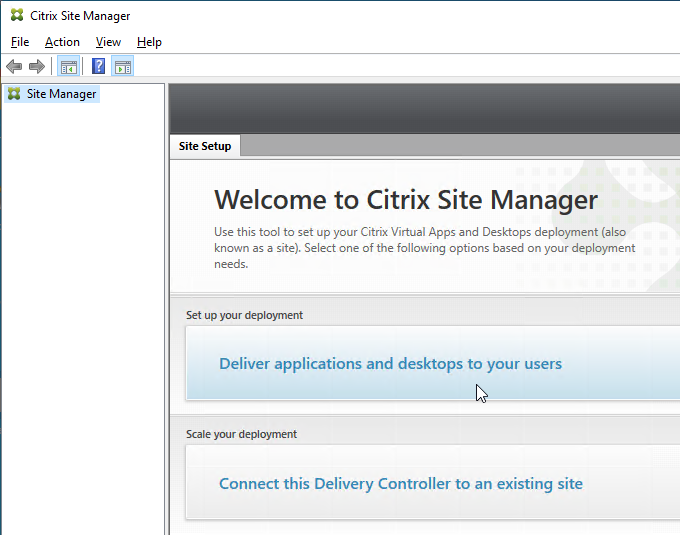Open the View menu

(108, 42)
